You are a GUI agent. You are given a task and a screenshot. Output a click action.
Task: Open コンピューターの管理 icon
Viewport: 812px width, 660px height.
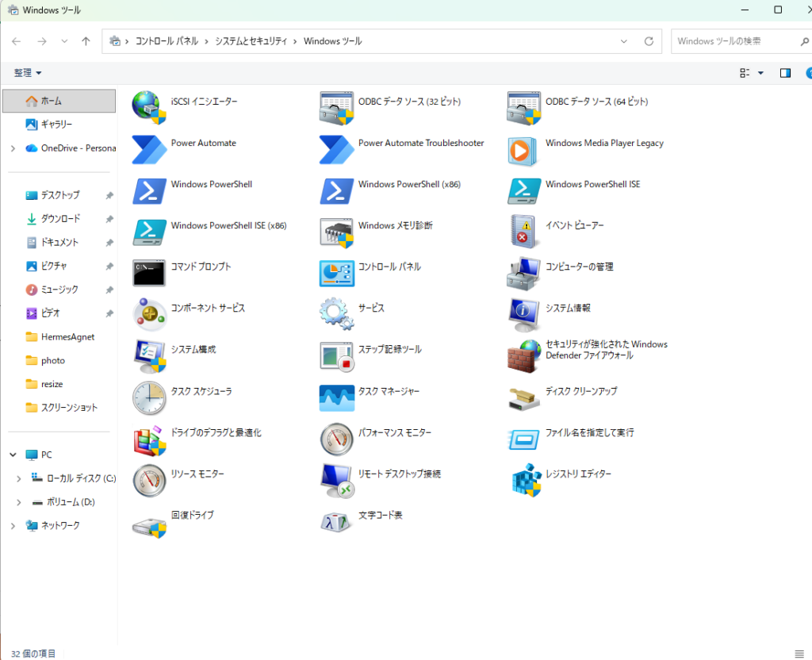(524, 273)
